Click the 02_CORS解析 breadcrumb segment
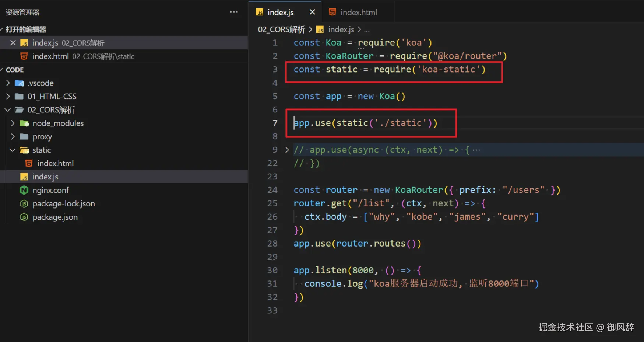The image size is (644, 342). click(x=281, y=29)
